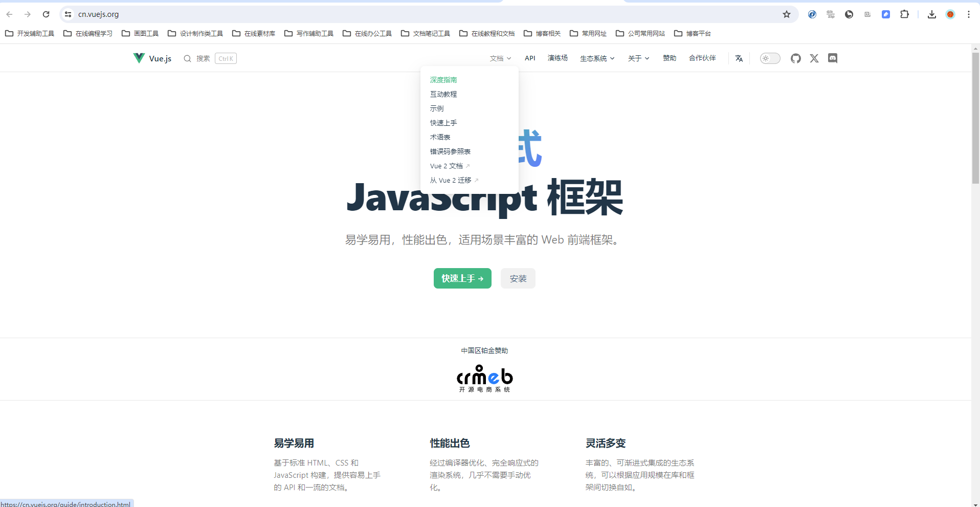Open the Chrome three-dot menu
Viewport: 980px width, 507px height.
click(x=969, y=14)
